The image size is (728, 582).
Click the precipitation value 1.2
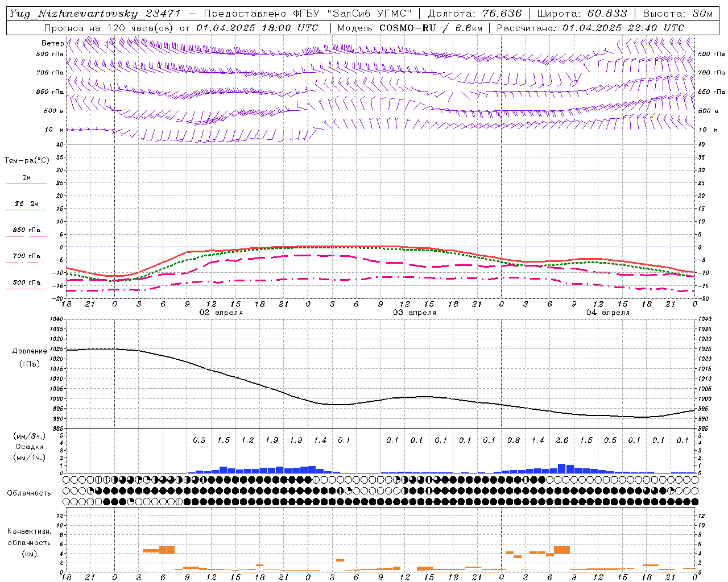tap(247, 440)
